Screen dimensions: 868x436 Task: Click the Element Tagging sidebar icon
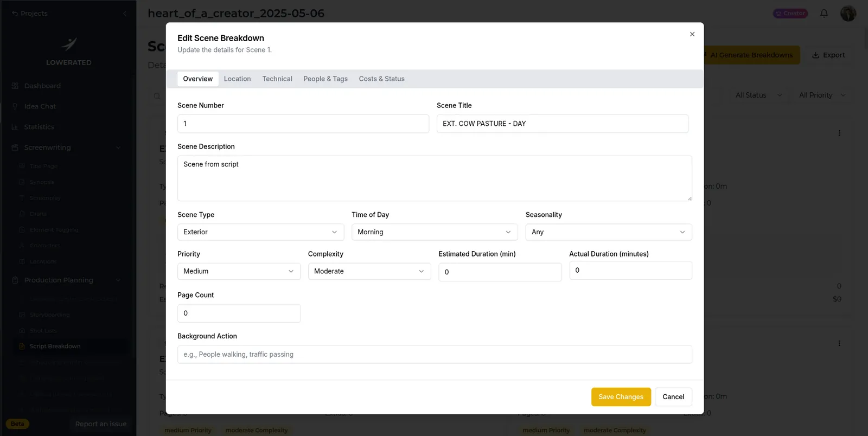click(22, 230)
